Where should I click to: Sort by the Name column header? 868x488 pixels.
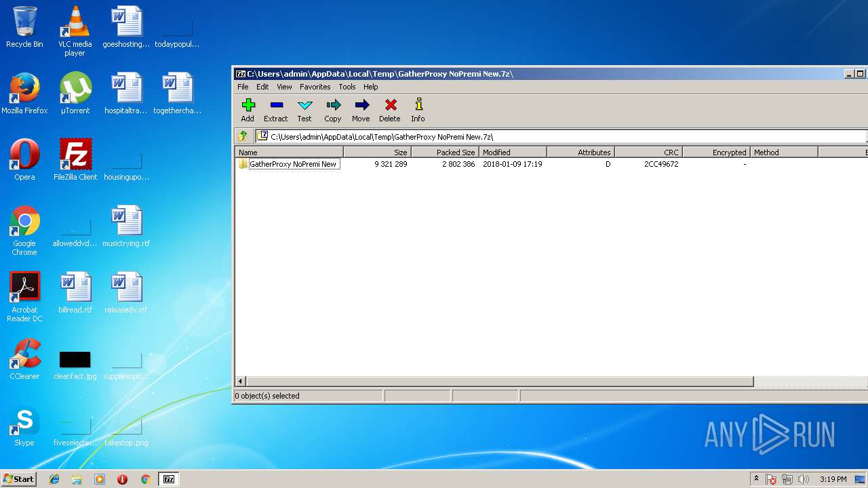point(289,152)
